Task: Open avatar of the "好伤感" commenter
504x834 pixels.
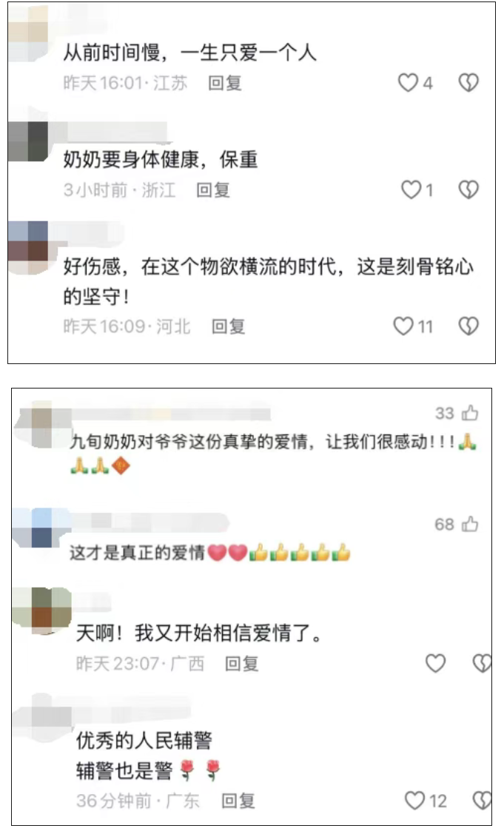Action: tap(29, 247)
